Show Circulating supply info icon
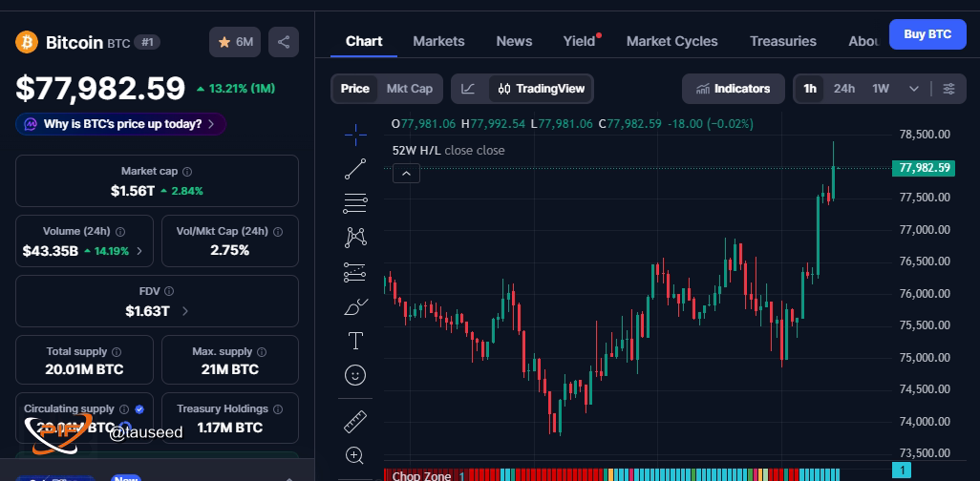This screenshot has height=481, width=980. pyautogui.click(x=124, y=409)
